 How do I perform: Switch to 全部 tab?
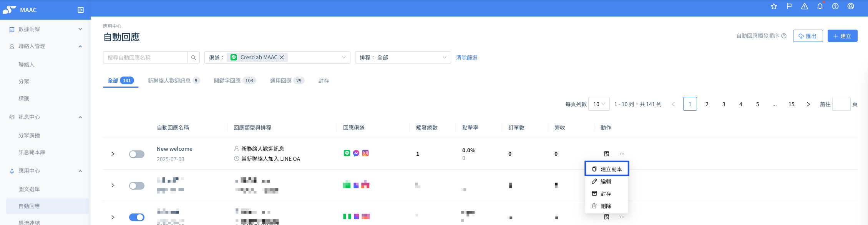pyautogui.click(x=121, y=80)
